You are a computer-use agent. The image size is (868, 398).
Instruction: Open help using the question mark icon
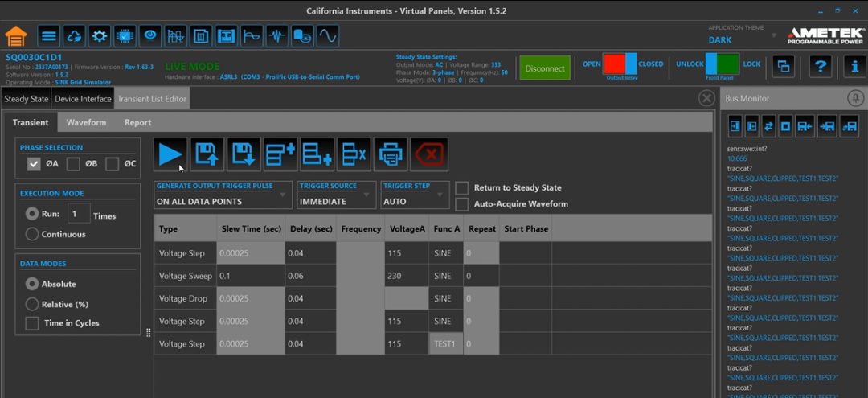pos(819,67)
